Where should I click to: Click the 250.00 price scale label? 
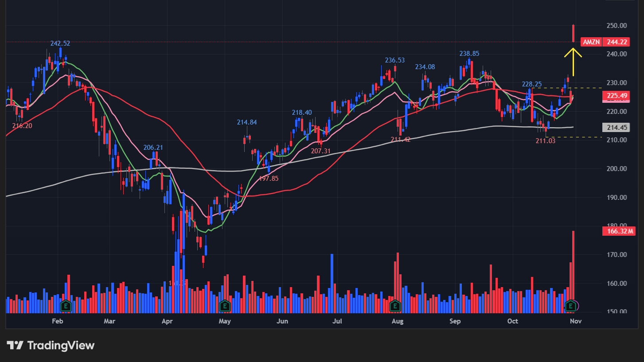coord(616,25)
